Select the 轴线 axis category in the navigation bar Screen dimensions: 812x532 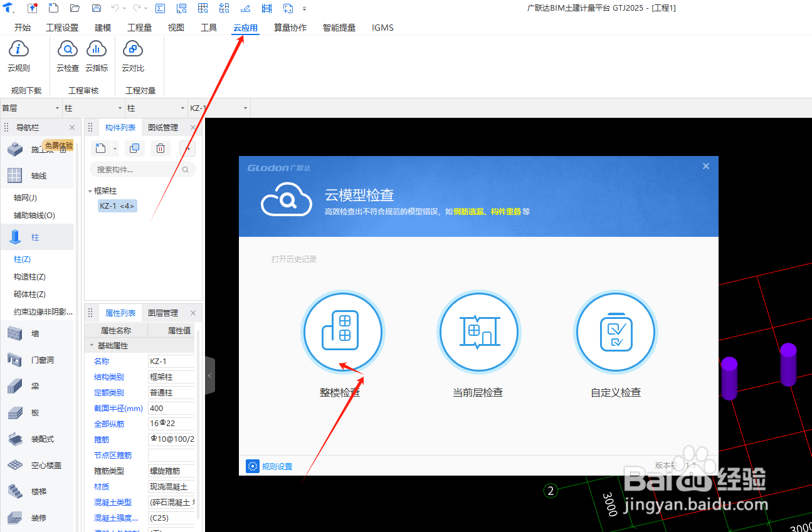(x=36, y=175)
